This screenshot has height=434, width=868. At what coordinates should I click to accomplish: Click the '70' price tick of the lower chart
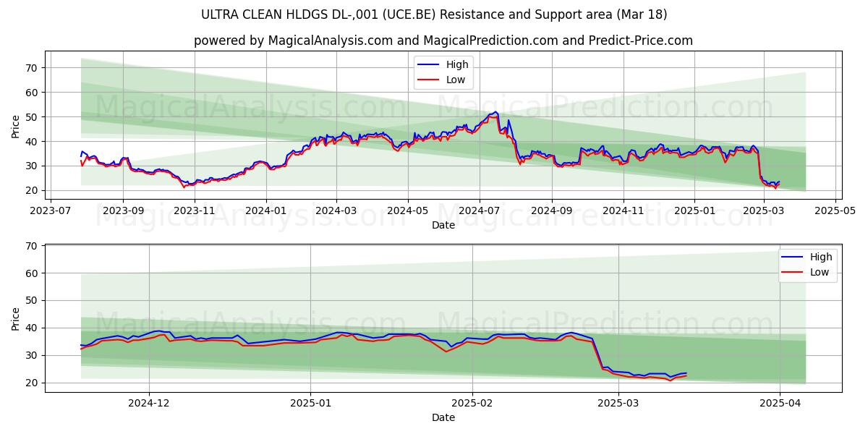(x=33, y=246)
